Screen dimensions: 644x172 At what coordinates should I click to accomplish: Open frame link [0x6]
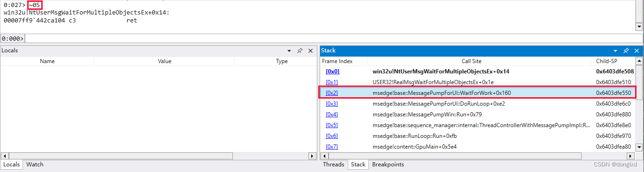[332, 136]
